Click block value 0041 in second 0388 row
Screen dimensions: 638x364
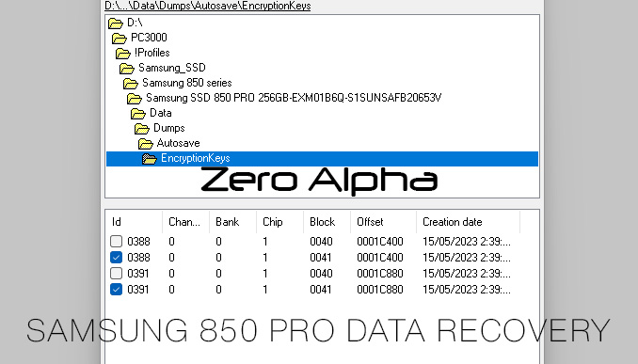(321, 258)
